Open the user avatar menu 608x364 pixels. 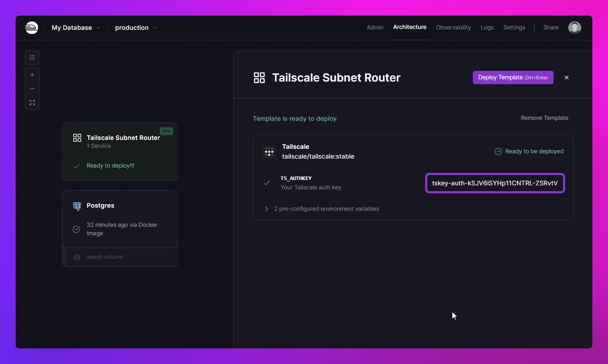tap(574, 28)
